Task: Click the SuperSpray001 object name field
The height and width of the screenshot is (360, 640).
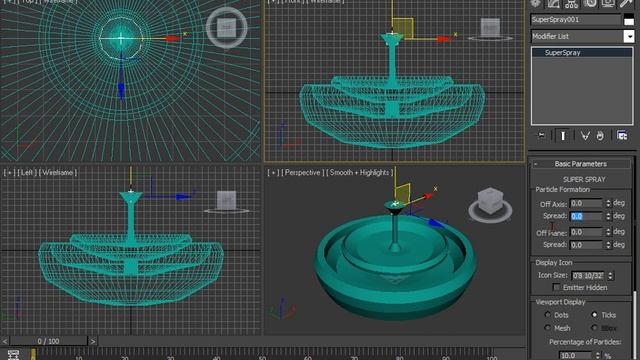Action: click(576, 20)
